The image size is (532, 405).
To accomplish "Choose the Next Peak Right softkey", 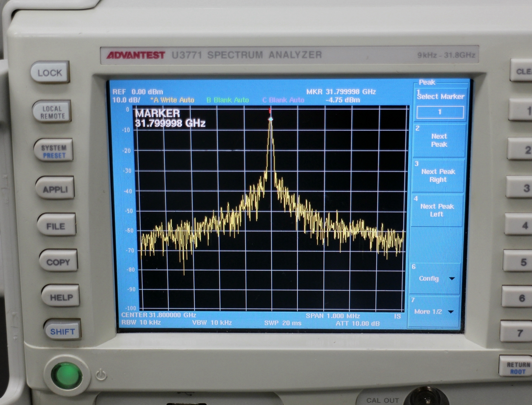I will pyautogui.click(x=438, y=175).
